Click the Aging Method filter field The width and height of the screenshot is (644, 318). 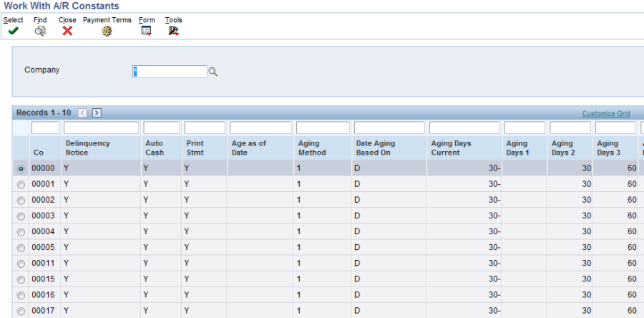[x=323, y=127]
